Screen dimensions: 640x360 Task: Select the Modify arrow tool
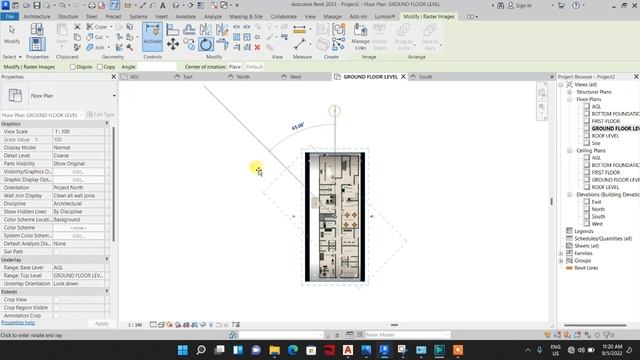tap(12, 34)
